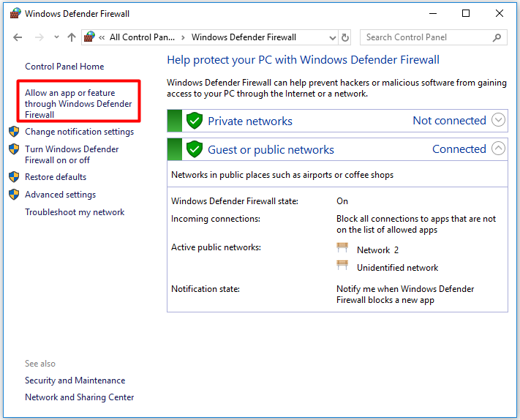Select Turn Windows Defender Firewall on or off
The width and height of the screenshot is (520, 420).
pos(71,154)
